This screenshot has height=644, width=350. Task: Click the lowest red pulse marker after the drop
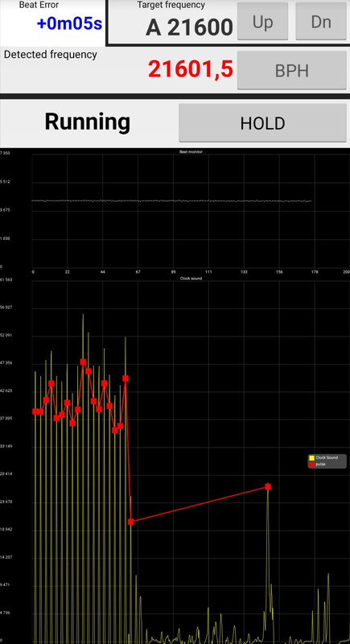(131, 522)
